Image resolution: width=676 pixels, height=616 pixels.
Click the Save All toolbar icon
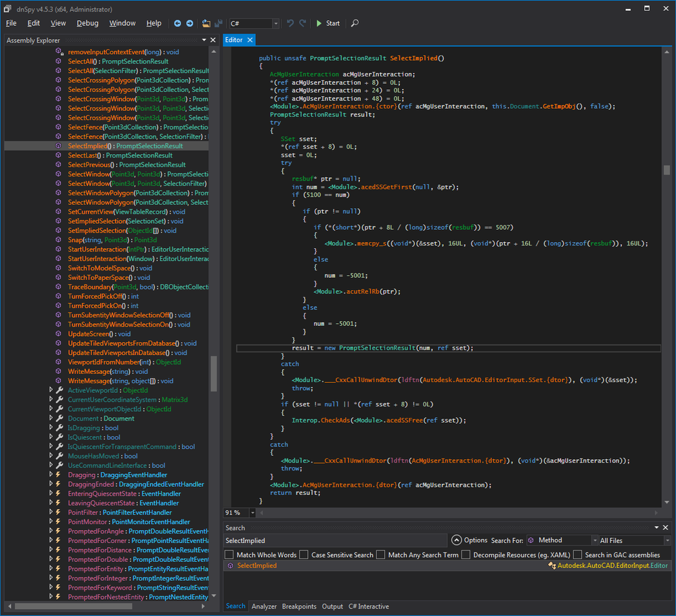pyautogui.click(x=219, y=23)
